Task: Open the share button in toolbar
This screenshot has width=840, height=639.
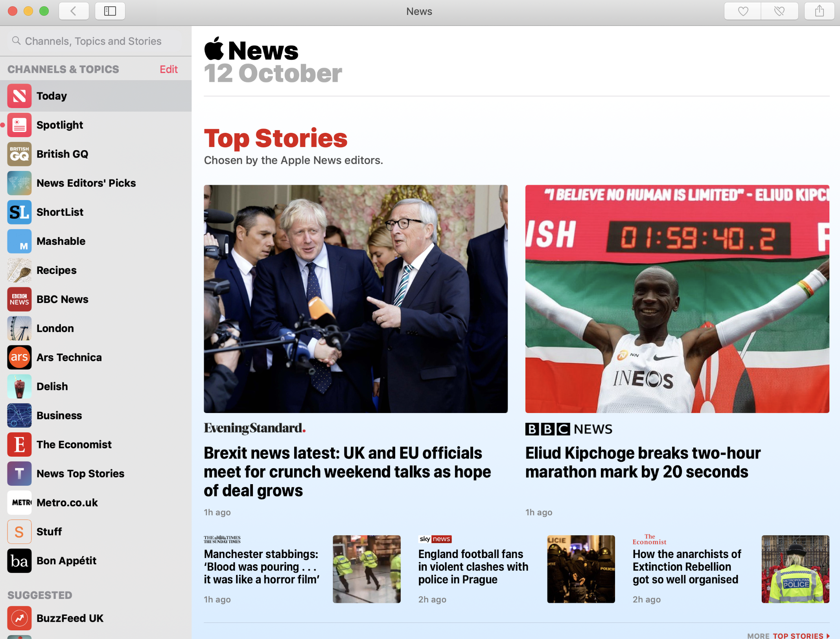Action: coord(819,11)
